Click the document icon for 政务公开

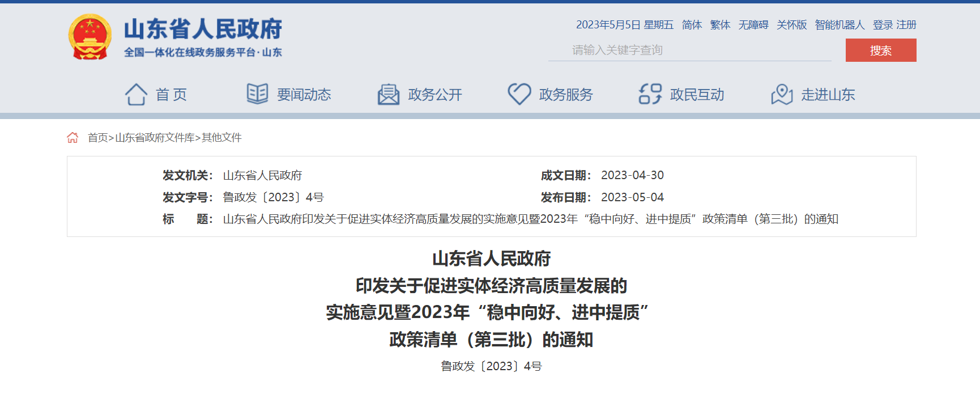(x=389, y=94)
